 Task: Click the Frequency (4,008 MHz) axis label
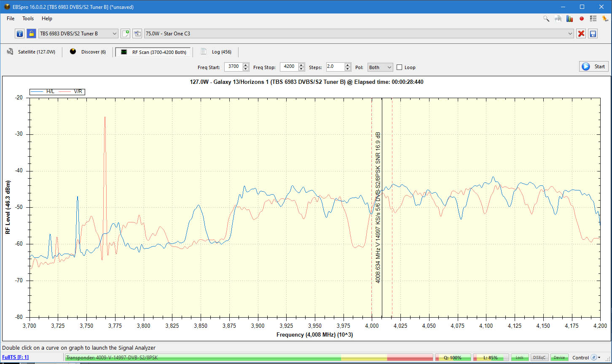[x=314, y=335]
